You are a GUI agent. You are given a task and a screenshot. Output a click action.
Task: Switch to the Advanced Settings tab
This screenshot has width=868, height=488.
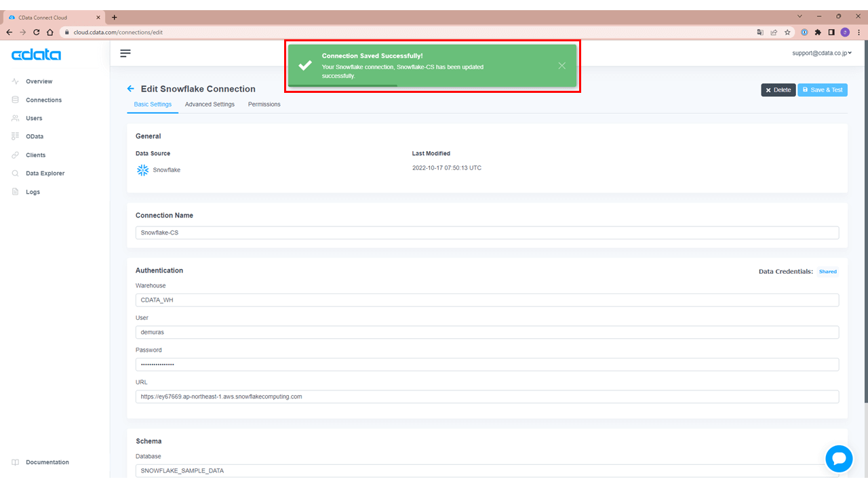210,104
